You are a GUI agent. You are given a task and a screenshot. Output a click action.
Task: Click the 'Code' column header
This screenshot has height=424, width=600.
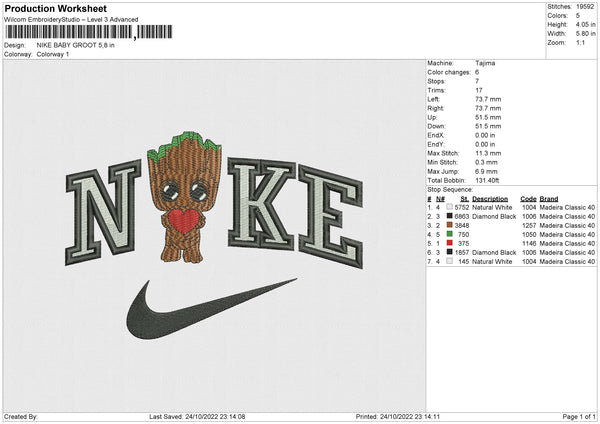(x=528, y=199)
